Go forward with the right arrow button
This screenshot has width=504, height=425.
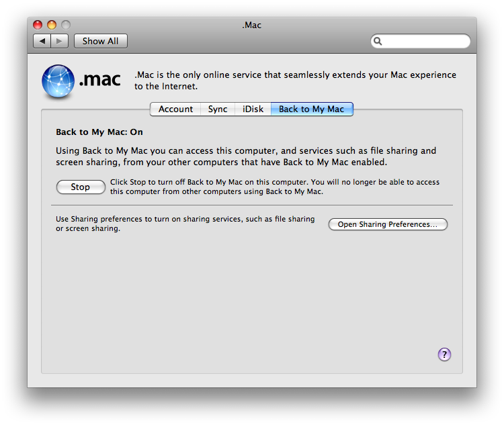pos(59,41)
